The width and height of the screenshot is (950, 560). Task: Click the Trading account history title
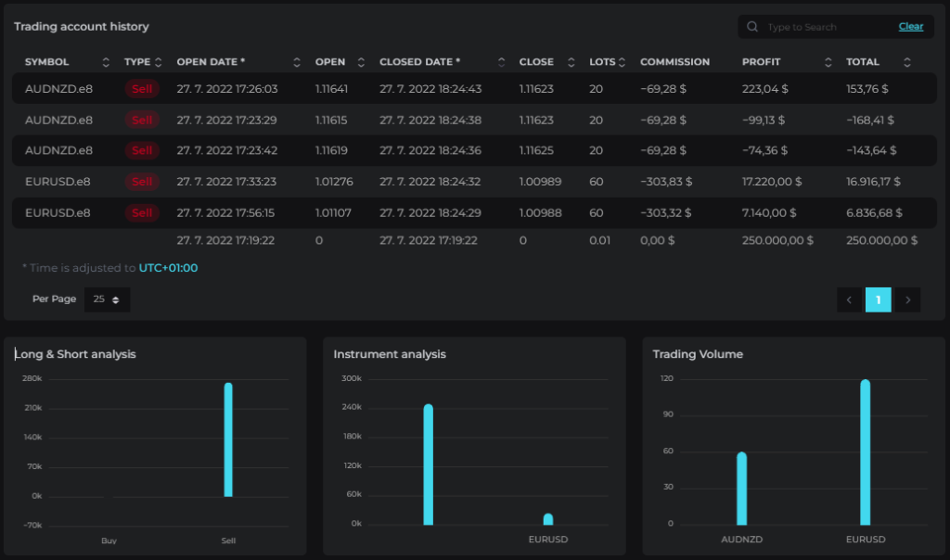click(82, 27)
